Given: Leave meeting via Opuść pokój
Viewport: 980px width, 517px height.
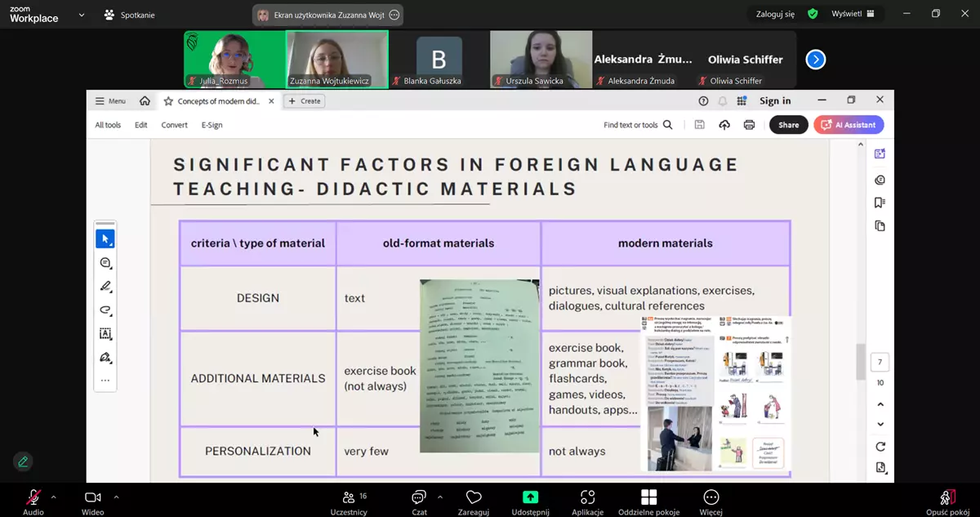Looking at the screenshot, I should click(x=947, y=497).
